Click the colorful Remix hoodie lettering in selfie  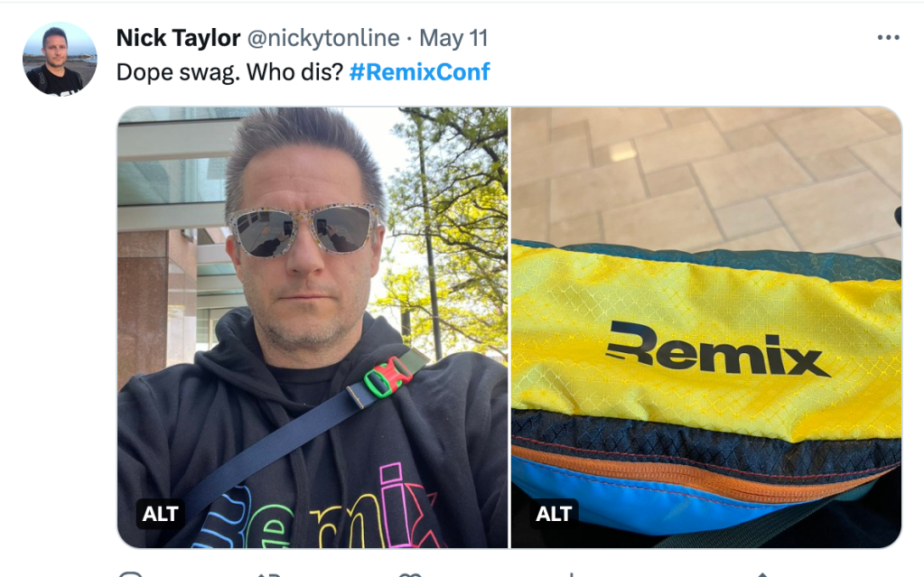point(315,512)
